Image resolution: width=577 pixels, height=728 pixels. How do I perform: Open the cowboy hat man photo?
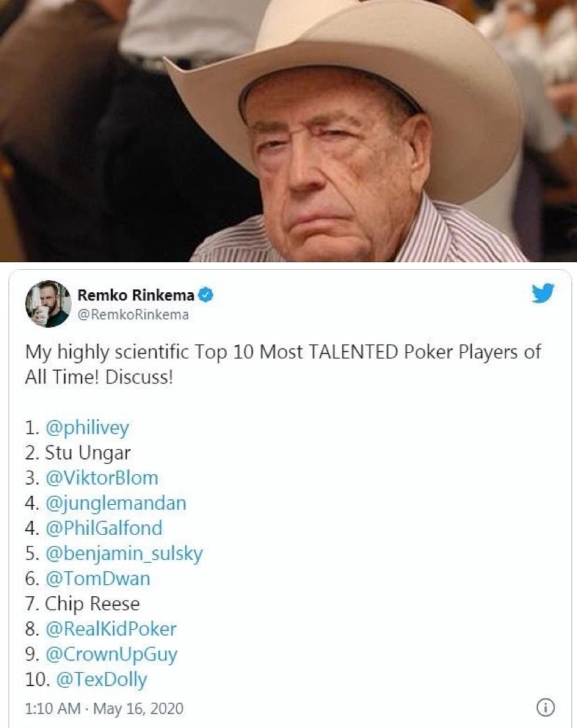click(288, 131)
